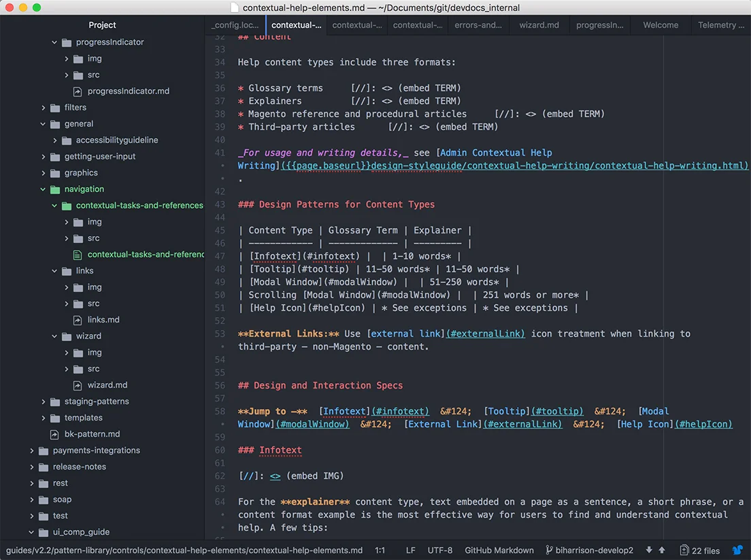The image size is (751, 560).
Task: Select the contextual-tasks-and-referenc file in tree
Action: tap(146, 254)
